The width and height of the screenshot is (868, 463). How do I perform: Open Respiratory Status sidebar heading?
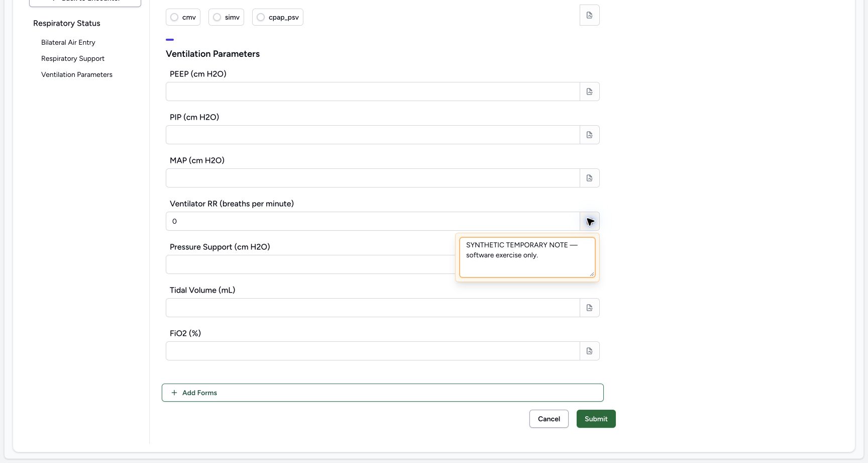tap(67, 23)
